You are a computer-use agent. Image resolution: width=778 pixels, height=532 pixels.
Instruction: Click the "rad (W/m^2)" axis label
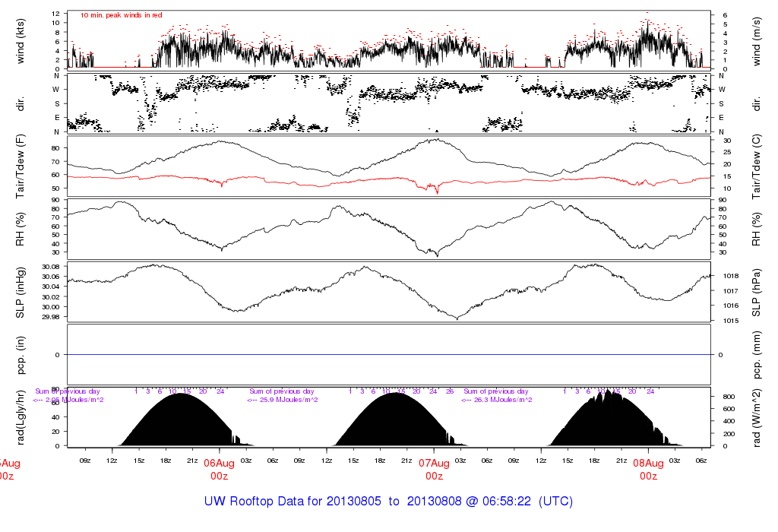[756, 418]
